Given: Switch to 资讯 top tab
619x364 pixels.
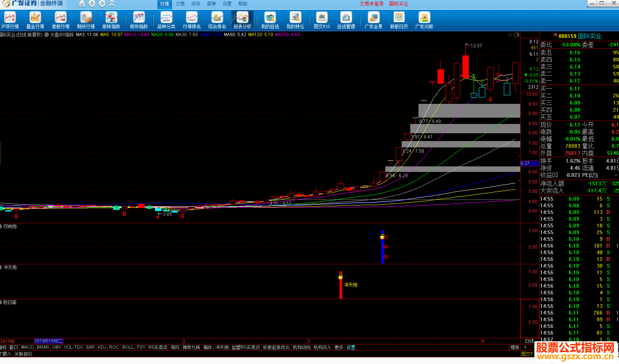Looking at the screenshot, I should (x=196, y=4).
